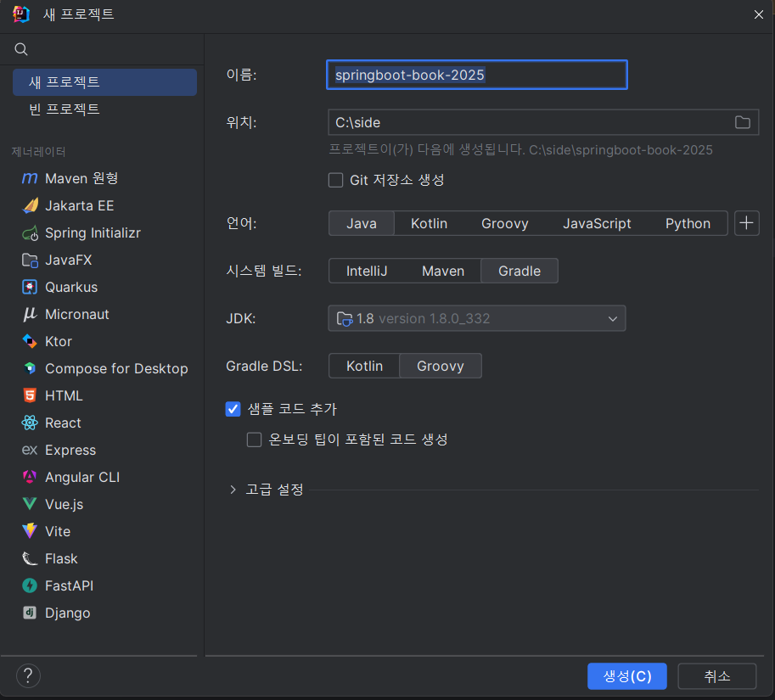The height and width of the screenshot is (700, 775).
Task: Click the project name input field
Action: [477, 75]
